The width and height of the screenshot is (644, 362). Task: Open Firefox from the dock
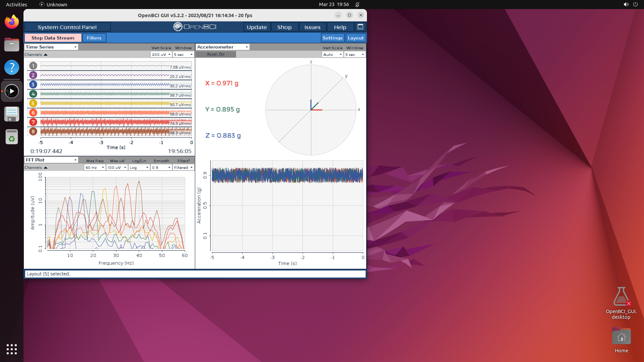(x=11, y=21)
